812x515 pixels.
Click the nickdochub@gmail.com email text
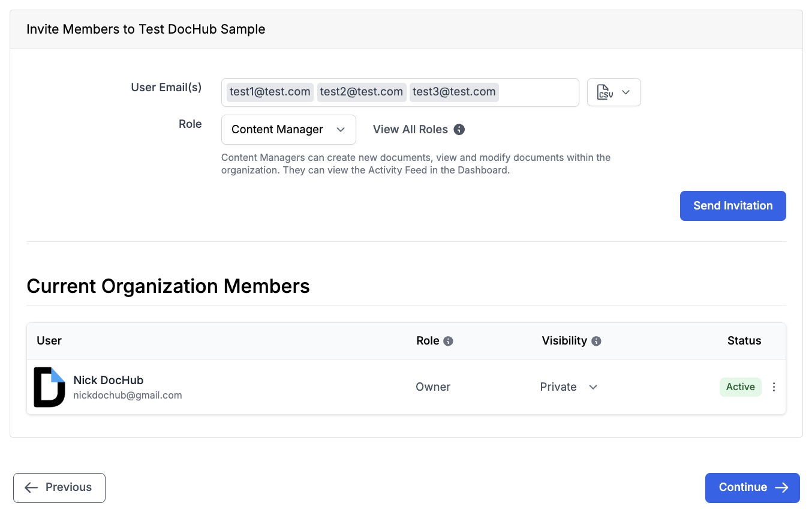click(128, 396)
